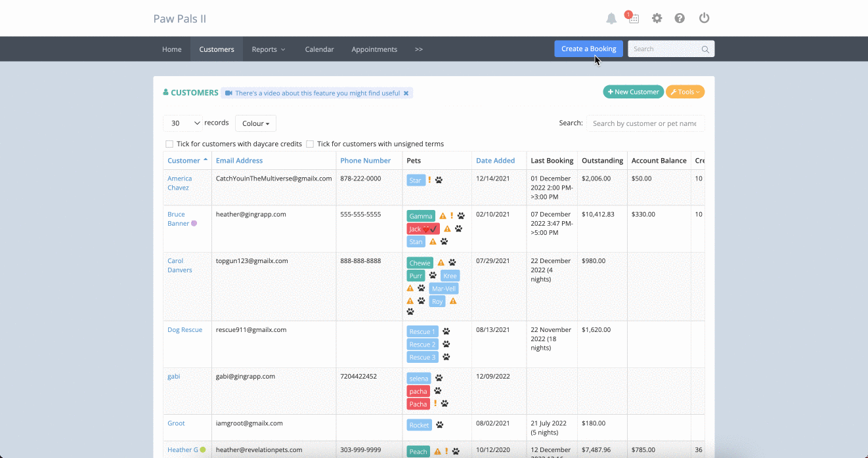Image resolution: width=868 pixels, height=458 pixels.
Task: Click the Paw Pals II title
Action: tap(180, 18)
